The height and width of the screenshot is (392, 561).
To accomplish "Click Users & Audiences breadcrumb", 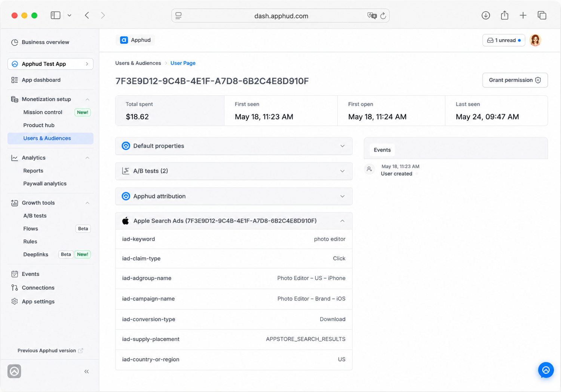I will (x=138, y=63).
